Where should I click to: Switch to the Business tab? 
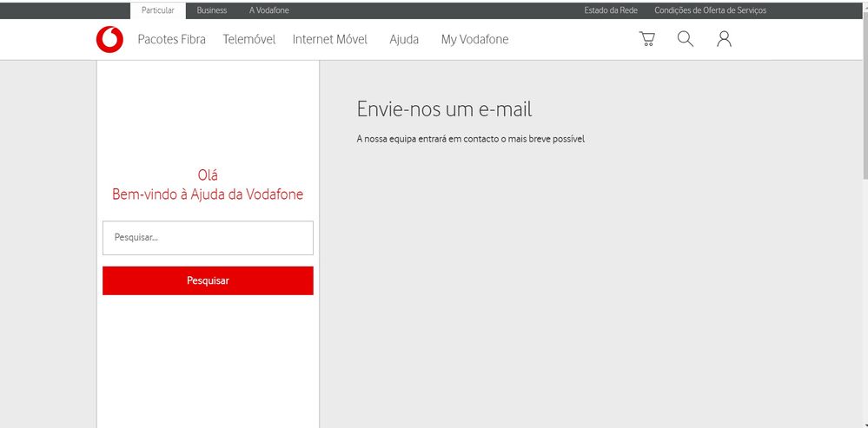[211, 10]
